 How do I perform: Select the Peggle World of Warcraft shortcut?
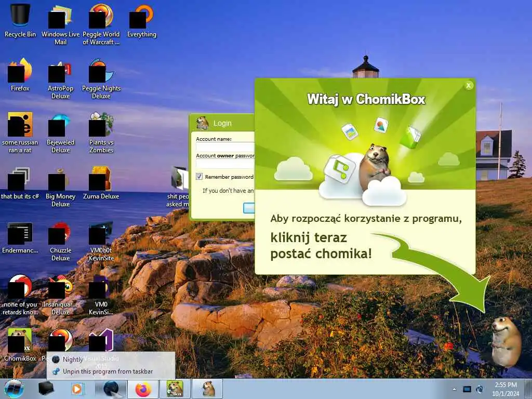[x=101, y=24]
